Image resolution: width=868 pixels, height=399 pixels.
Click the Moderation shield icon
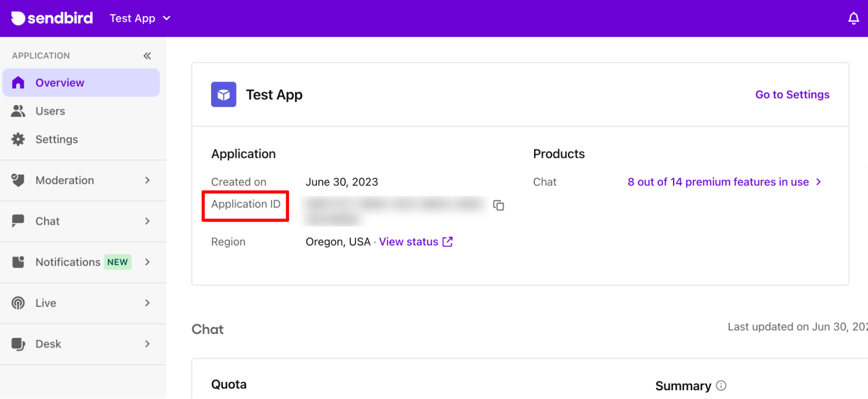[18, 180]
